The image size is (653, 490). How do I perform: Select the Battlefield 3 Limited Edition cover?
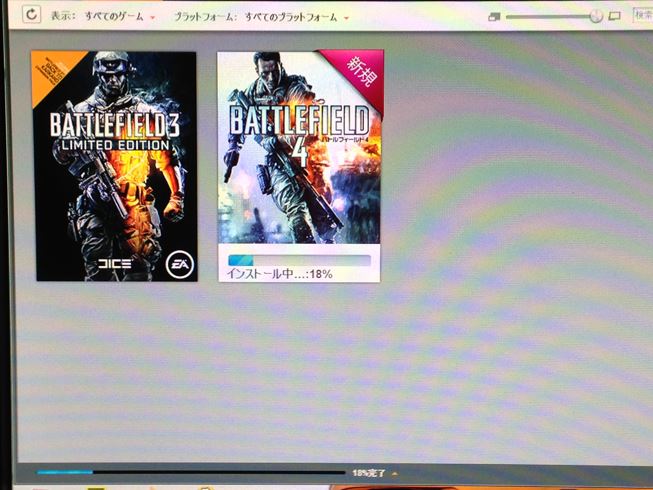pos(115,166)
